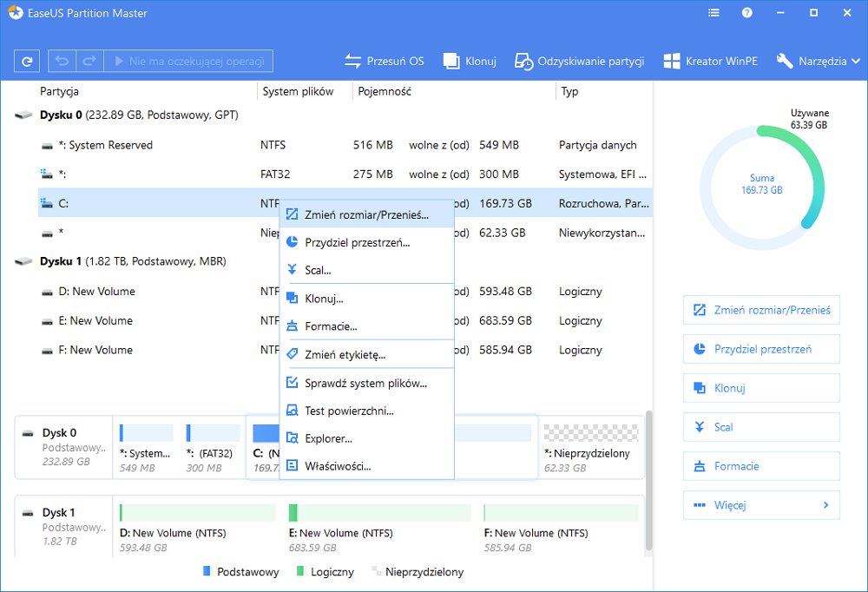Expand Więcej options in right panel
The height and width of the screenshot is (592, 868).
[x=761, y=505]
